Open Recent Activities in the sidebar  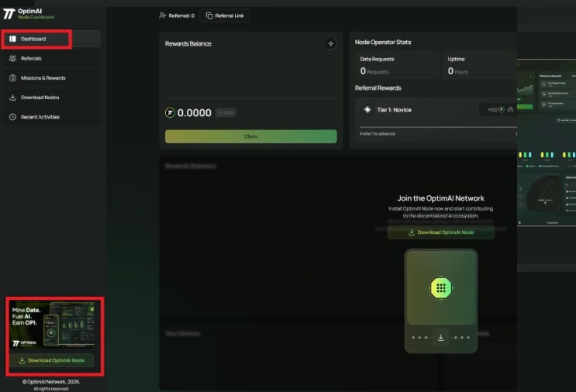[x=51, y=117]
